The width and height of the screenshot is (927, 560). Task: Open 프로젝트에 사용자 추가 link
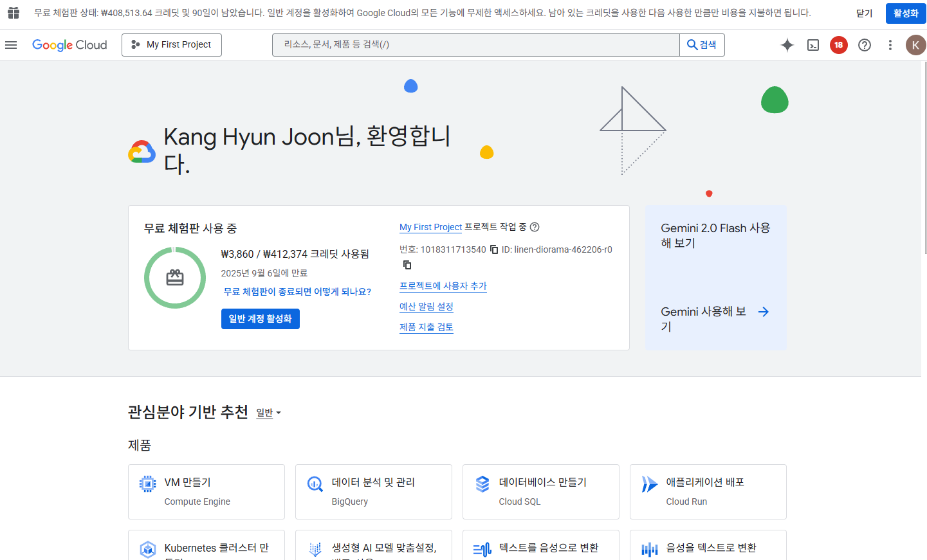443,286
